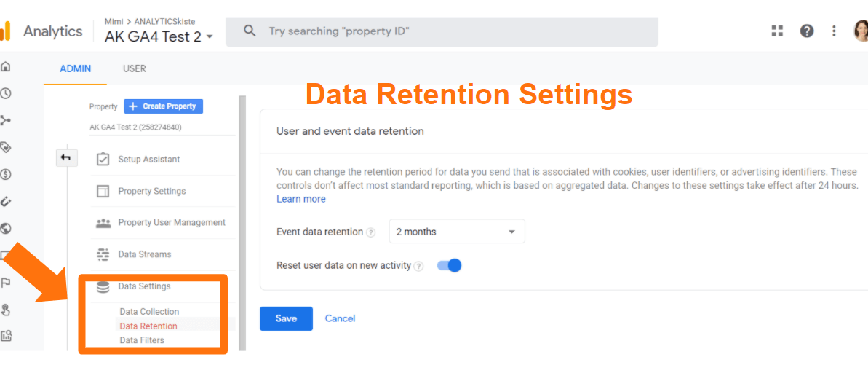
Task: Open the Google apps grid icon
Action: (777, 31)
